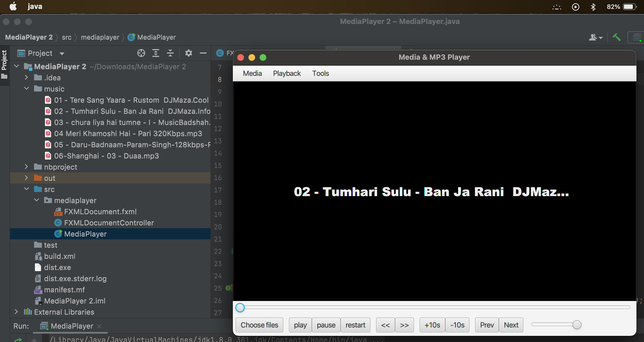Select opened file with the crosshair icon
This screenshot has height=342, width=644.
[141, 53]
